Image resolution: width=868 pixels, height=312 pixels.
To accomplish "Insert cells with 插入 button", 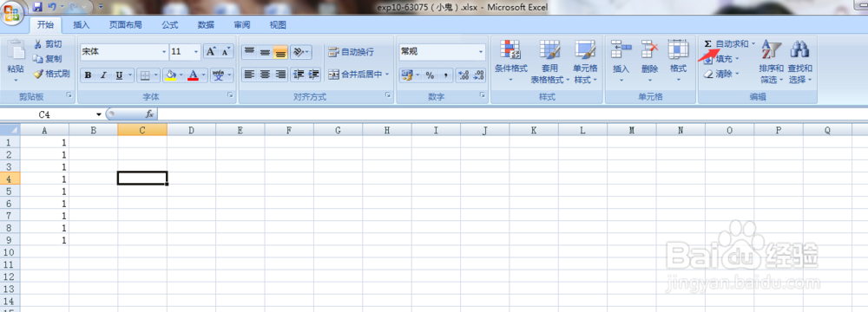I will [621, 61].
